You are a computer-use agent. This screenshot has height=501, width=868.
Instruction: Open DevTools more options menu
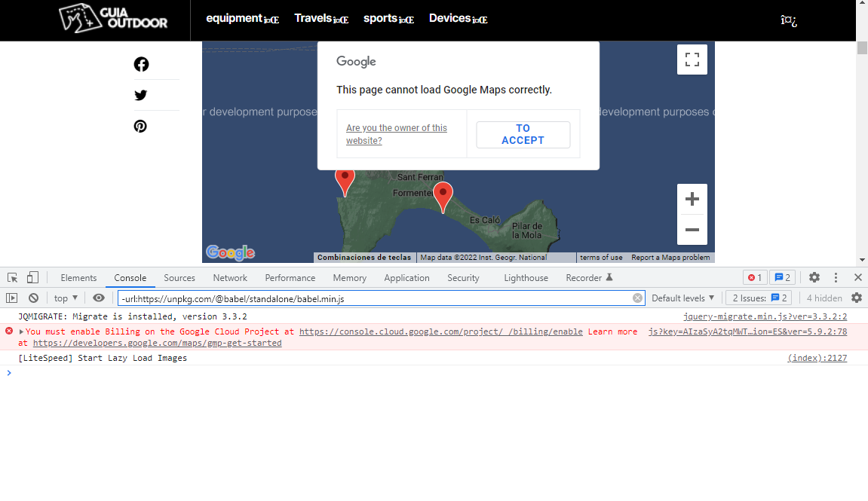click(x=836, y=277)
